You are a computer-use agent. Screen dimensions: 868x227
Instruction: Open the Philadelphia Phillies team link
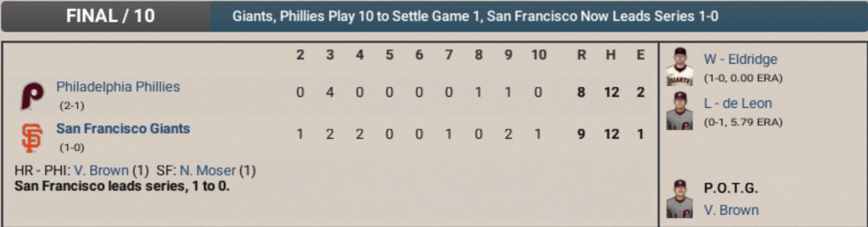118,87
